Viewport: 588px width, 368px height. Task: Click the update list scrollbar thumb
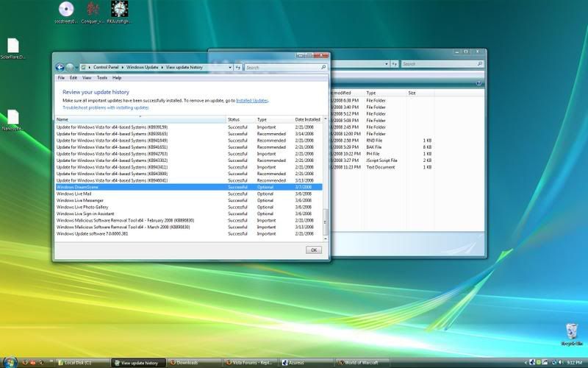325,222
